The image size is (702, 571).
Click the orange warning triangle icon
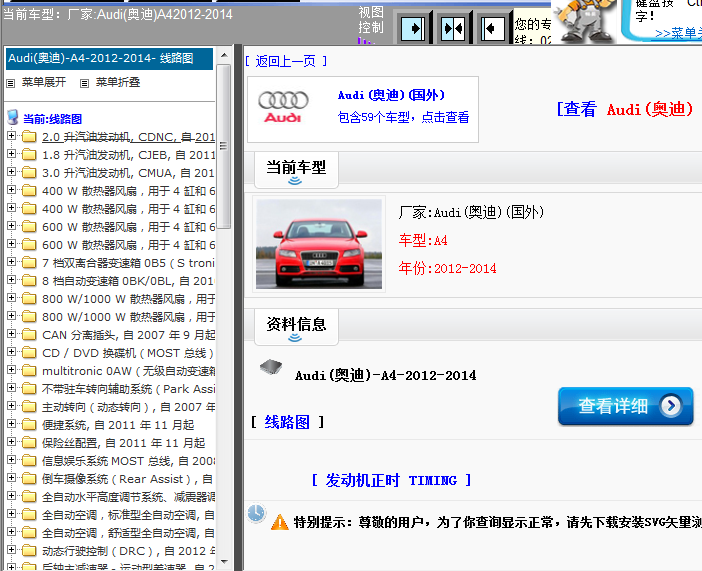pos(280,522)
